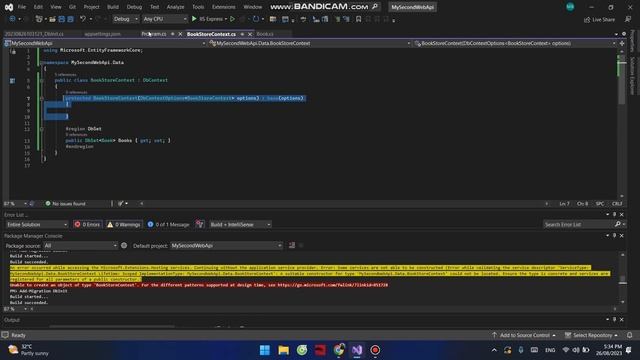The height and width of the screenshot is (360, 640).
Task: Toggle the 0 of 1 Message filter
Action: tap(168, 224)
